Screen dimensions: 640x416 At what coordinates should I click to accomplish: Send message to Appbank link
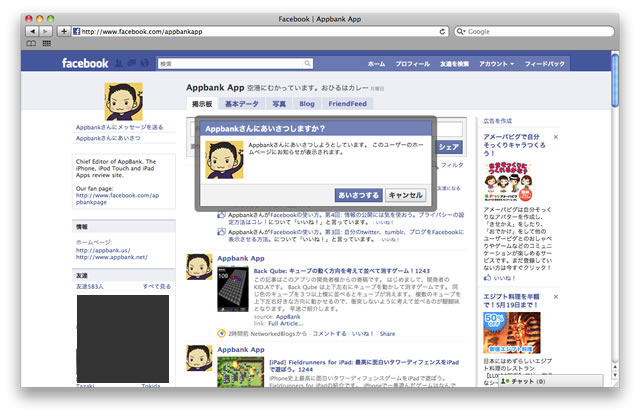(x=119, y=127)
